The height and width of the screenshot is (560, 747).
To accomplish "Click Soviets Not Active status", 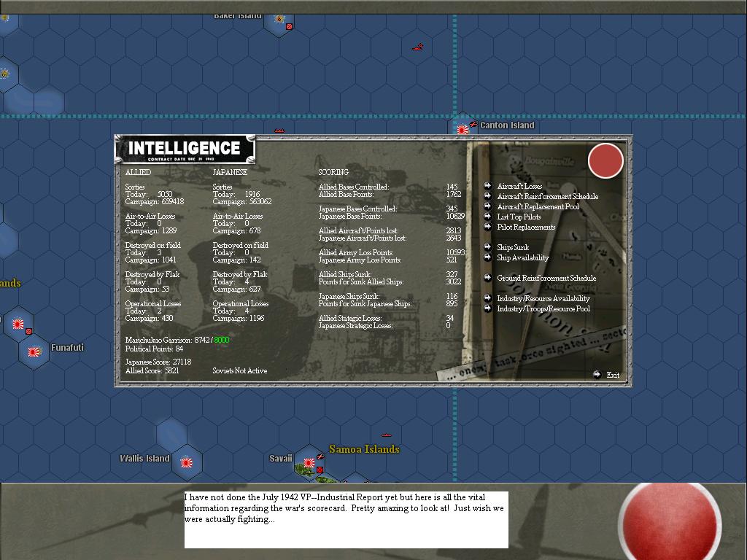I will point(239,370).
